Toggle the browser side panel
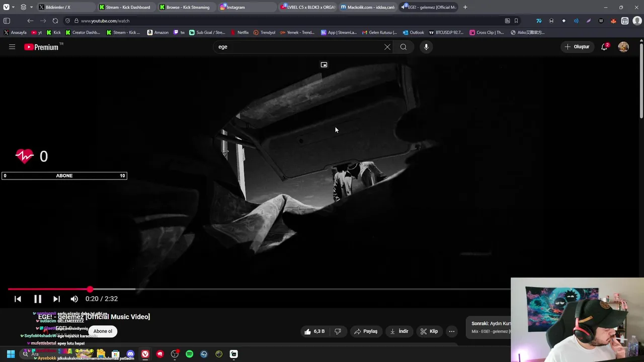The height and width of the screenshot is (362, 644). point(7,21)
